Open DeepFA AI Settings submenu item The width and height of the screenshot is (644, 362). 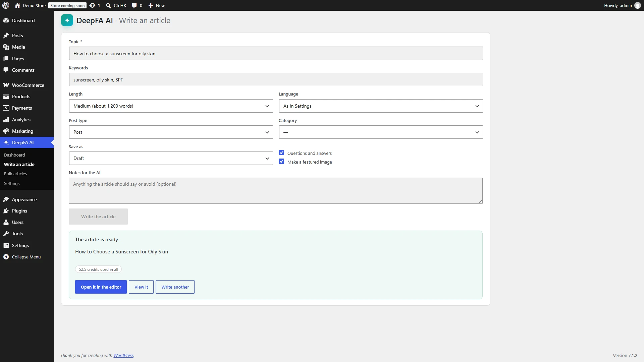coord(12,183)
